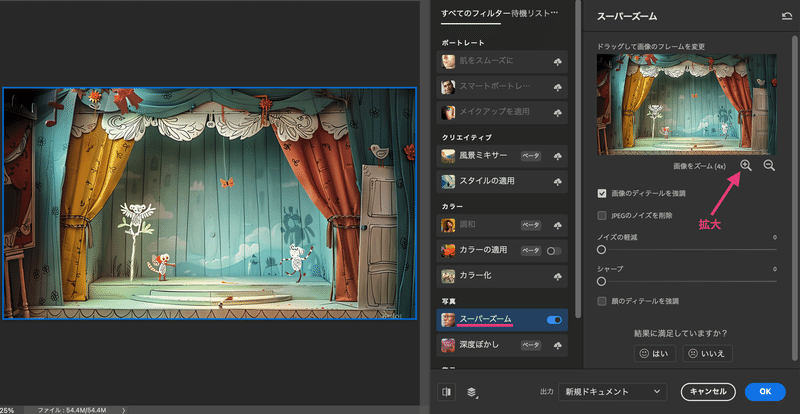The width and height of the screenshot is (800, 414).
Task: Download the スタイルの適用 filter via cloud icon
Action: click(x=558, y=182)
